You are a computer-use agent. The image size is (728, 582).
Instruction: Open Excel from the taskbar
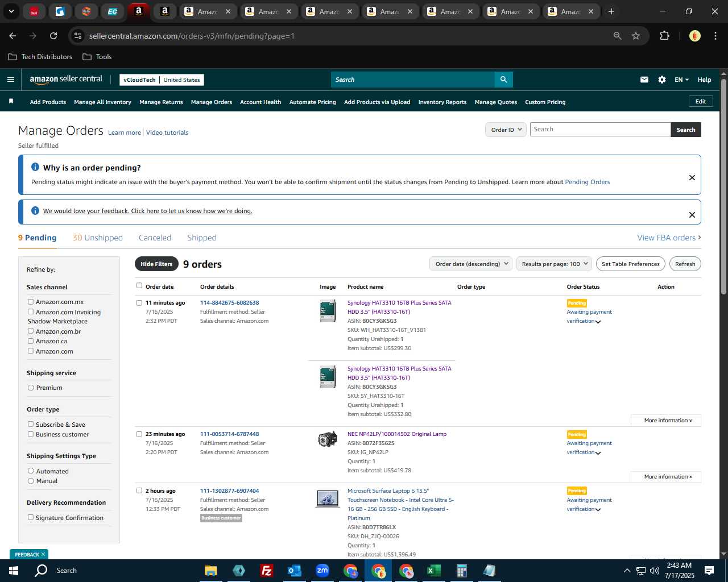pyautogui.click(x=433, y=571)
